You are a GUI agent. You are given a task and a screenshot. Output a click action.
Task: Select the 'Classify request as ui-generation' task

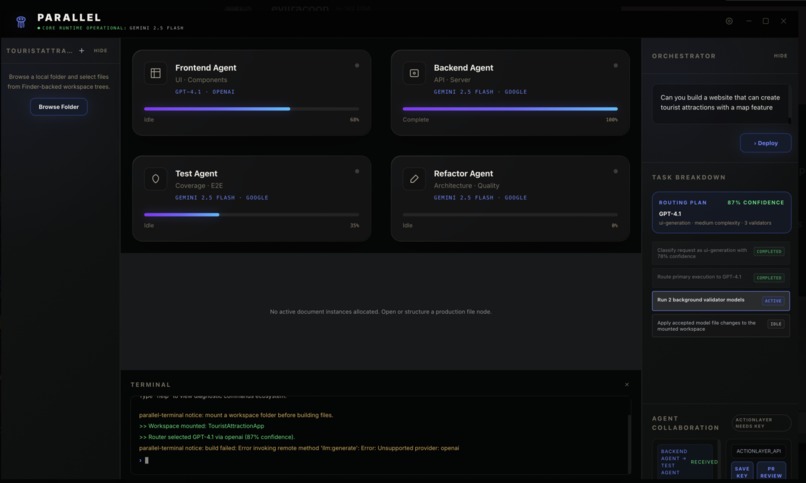point(721,253)
